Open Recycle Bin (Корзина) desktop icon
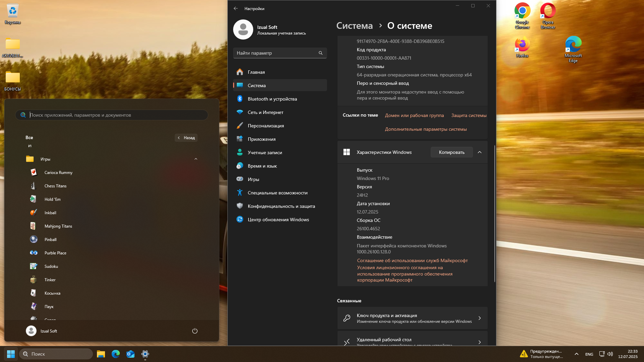 tap(12, 14)
